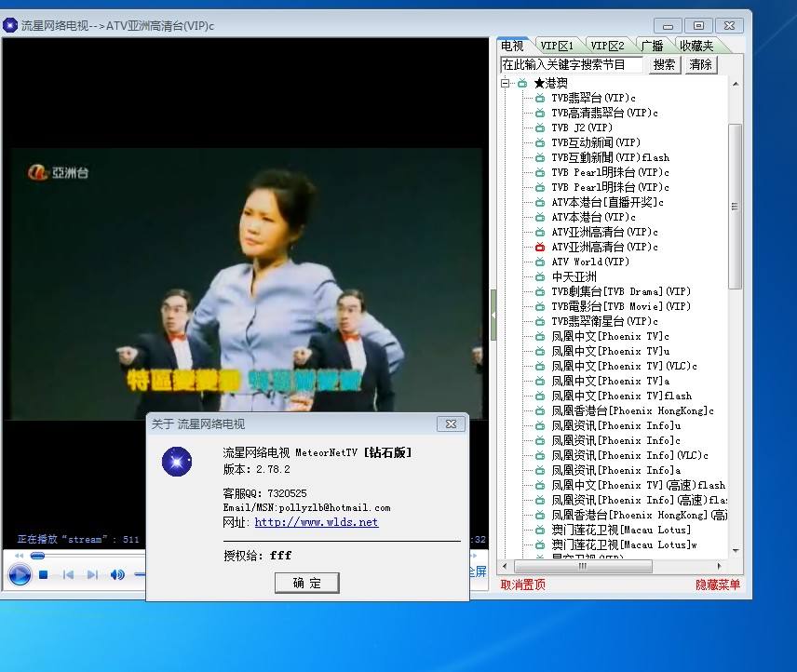
Task: Click the seek bar position handle
Action: click(x=37, y=556)
